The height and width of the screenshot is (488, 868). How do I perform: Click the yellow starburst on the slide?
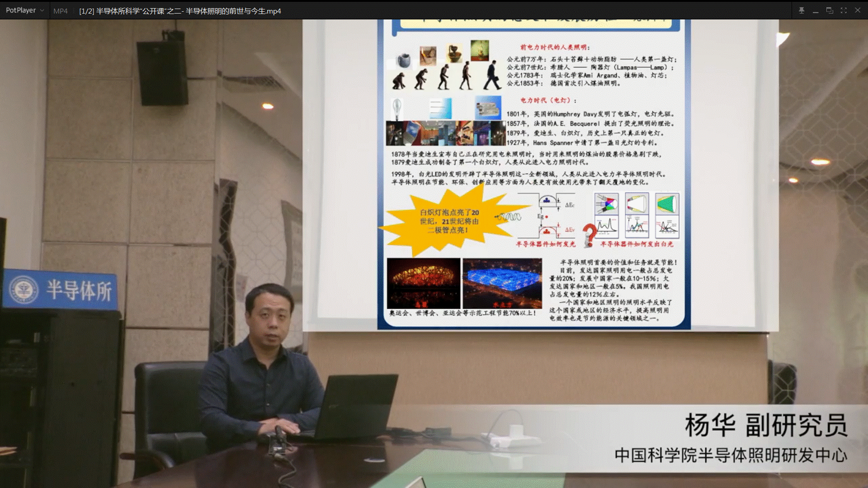click(x=449, y=221)
